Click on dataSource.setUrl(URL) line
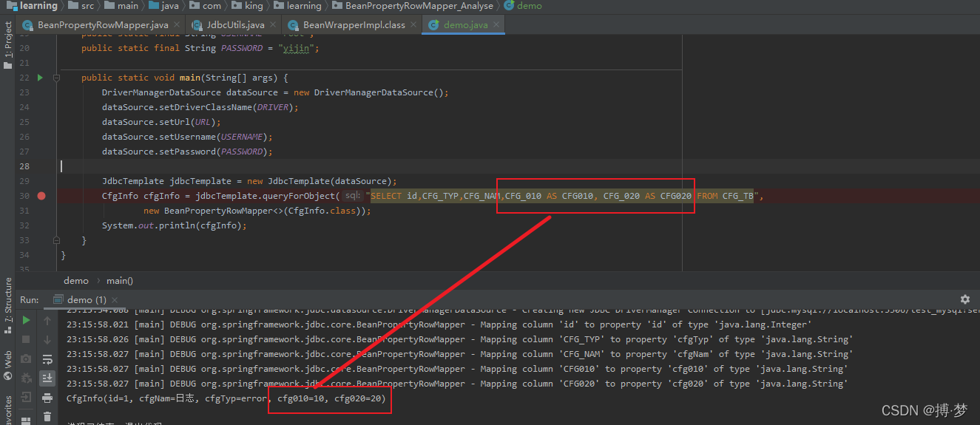The height and width of the screenshot is (425, 980). coord(161,122)
